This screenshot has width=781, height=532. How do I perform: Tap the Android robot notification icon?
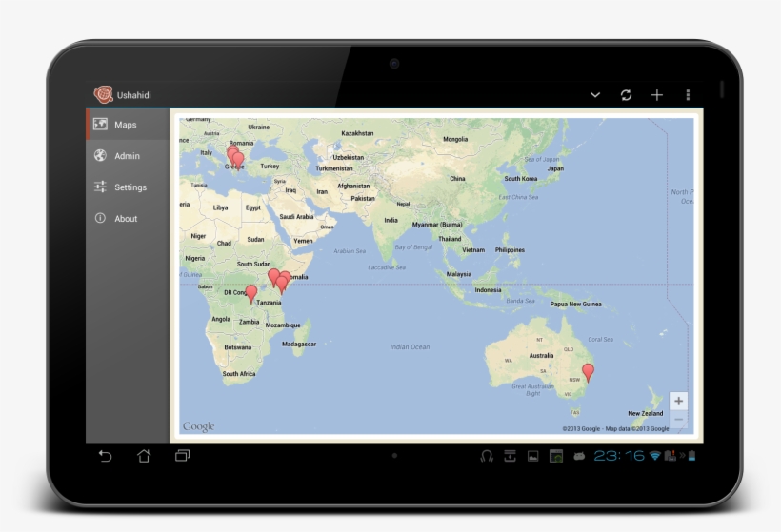tap(579, 456)
